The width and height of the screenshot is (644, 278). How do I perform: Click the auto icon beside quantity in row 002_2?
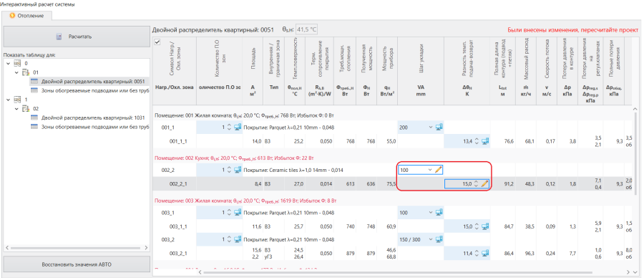pyautogui.click(x=238, y=170)
